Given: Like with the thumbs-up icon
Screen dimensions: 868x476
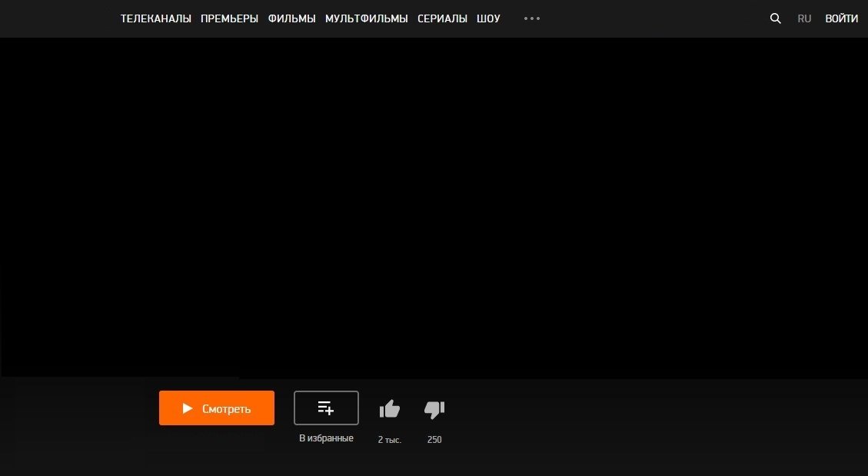Looking at the screenshot, I should (x=390, y=409).
